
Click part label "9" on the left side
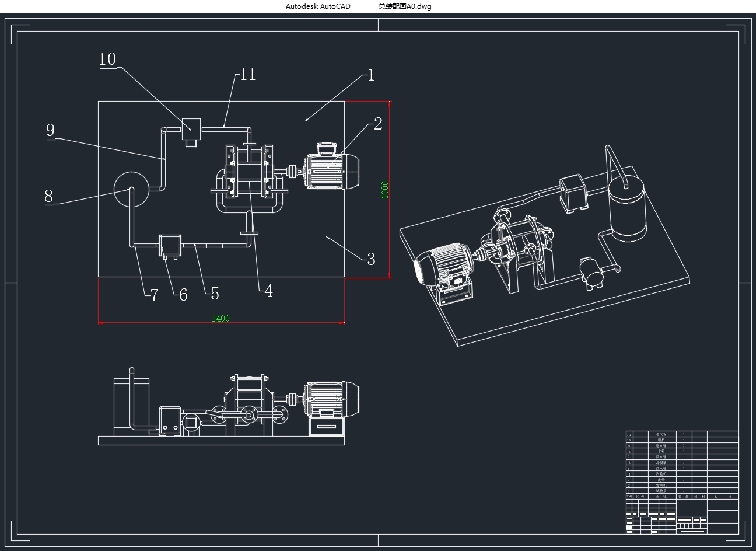(x=50, y=131)
